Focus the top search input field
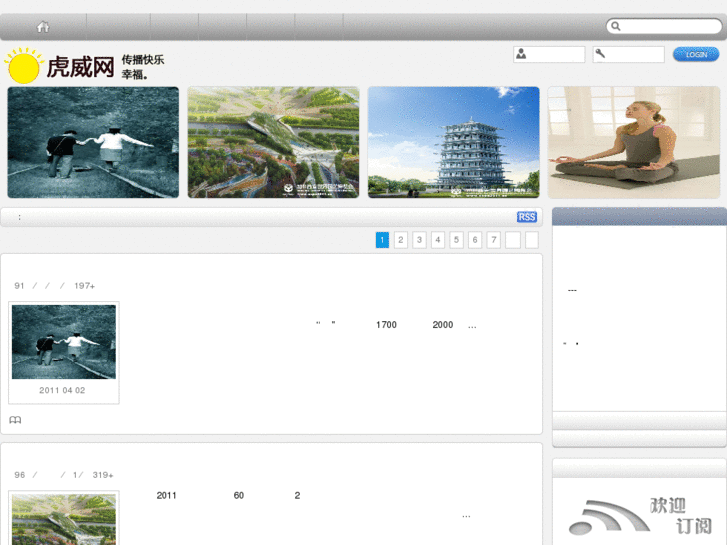 664,26
